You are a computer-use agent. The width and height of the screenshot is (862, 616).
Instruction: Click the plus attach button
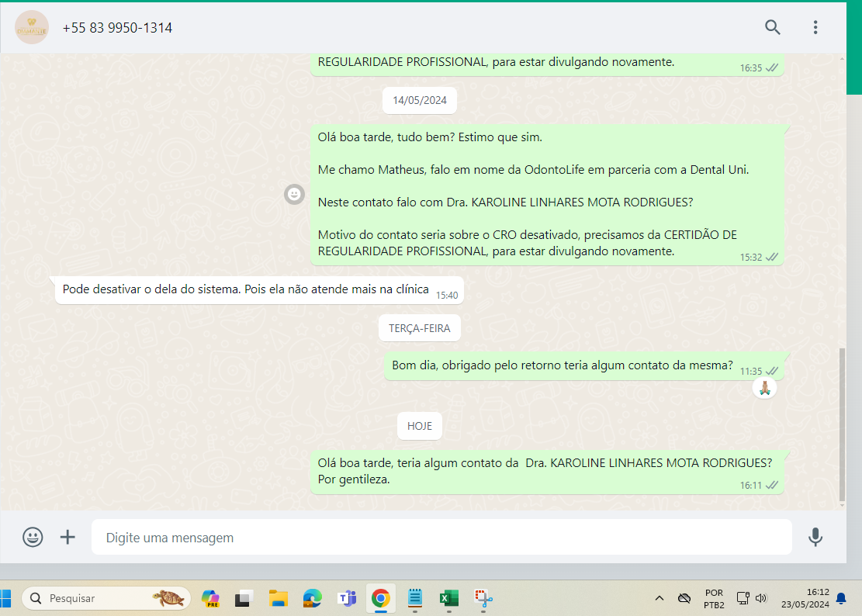(x=68, y=537)
